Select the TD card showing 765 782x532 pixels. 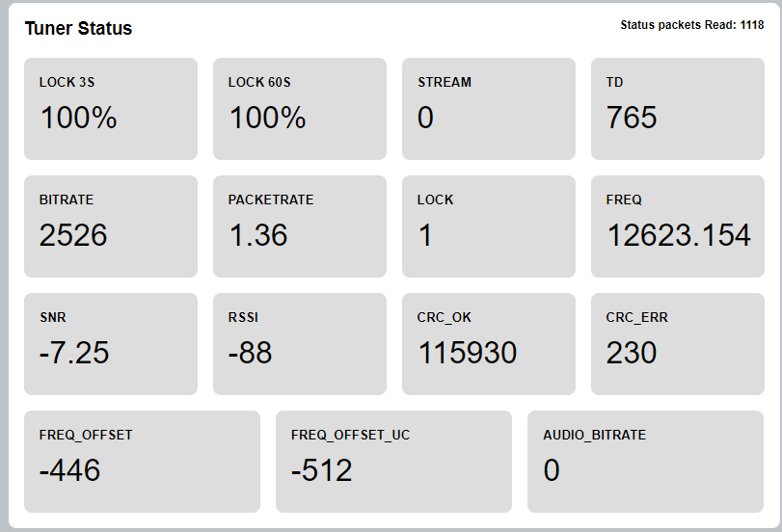[678, 108]
